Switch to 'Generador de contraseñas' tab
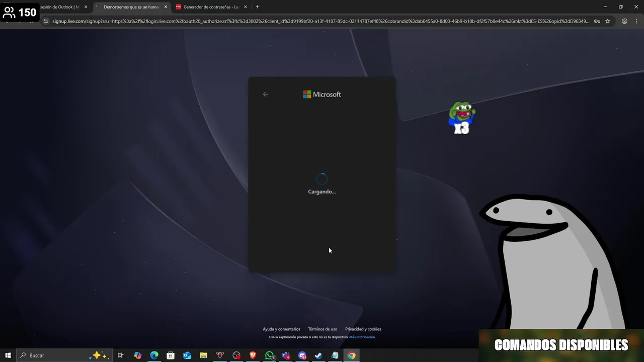 click(x=211, y=7)
